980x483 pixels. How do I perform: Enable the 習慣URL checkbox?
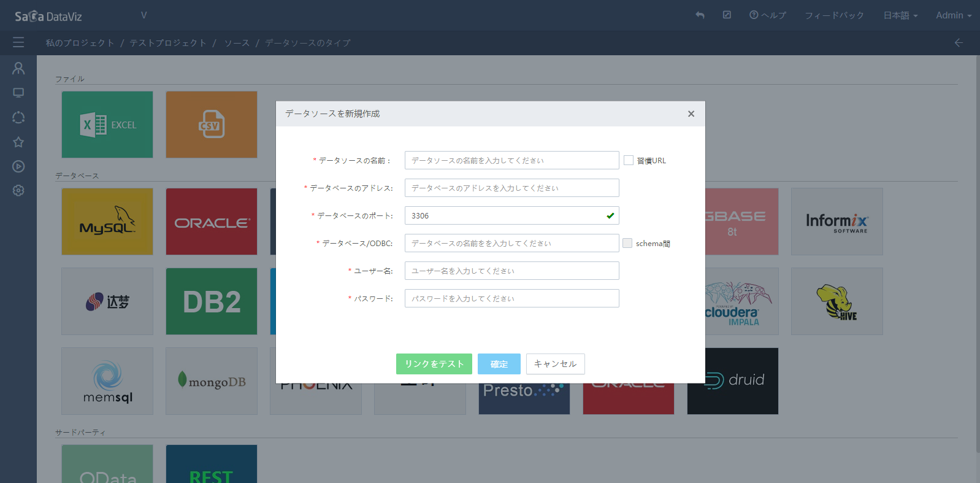pyautogui.click(x=629, y=160)
